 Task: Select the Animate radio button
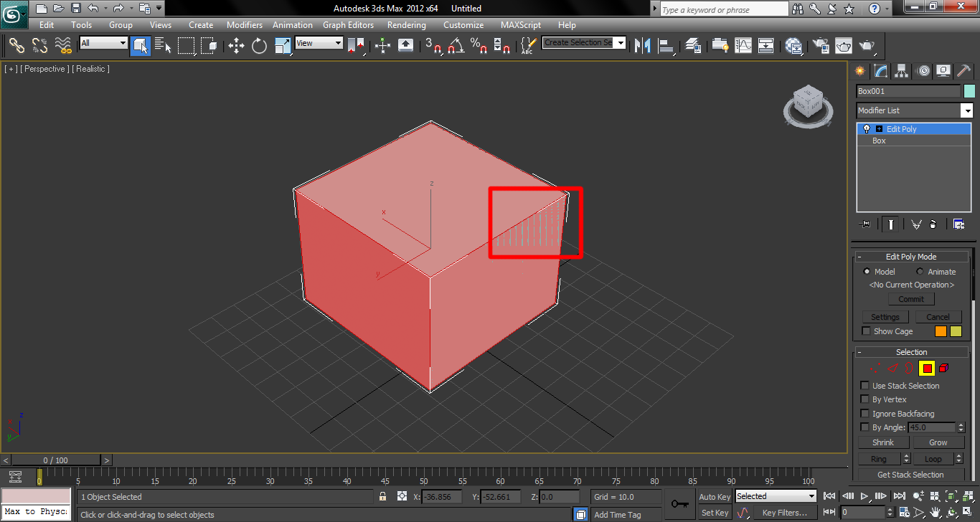pos(920,272)
